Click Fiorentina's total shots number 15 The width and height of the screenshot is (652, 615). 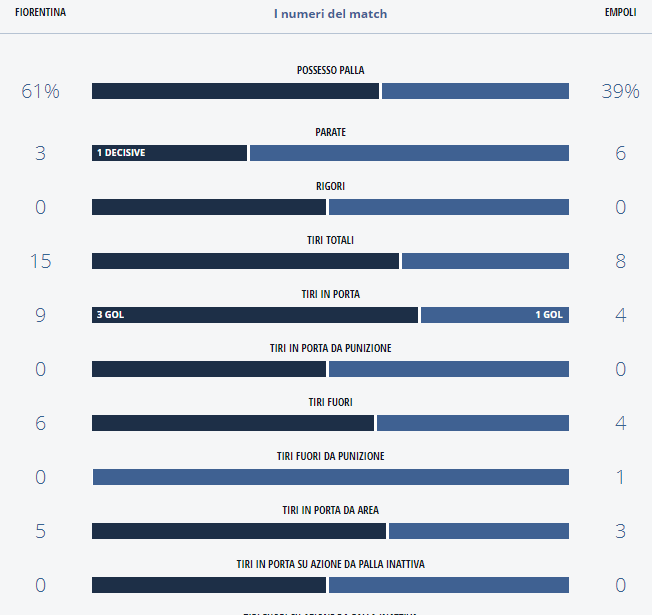(x=41, y=261)
